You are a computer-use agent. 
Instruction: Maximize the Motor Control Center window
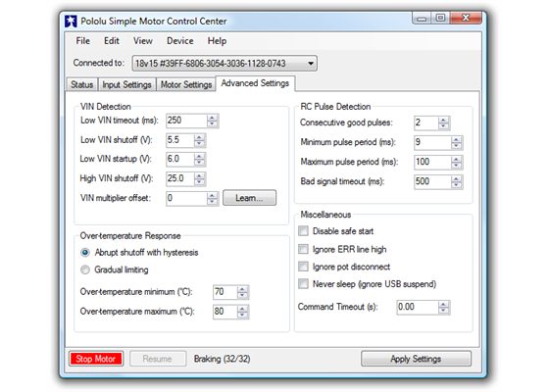440,18
